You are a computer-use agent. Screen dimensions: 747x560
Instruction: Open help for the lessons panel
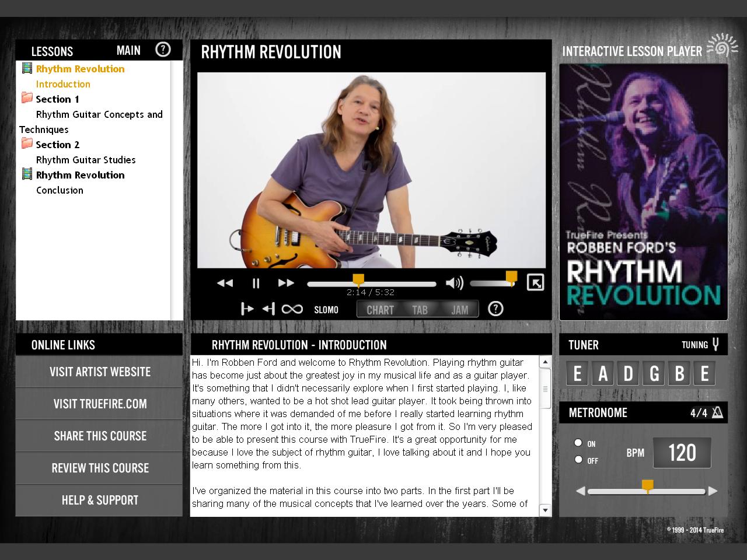point(163,50)
